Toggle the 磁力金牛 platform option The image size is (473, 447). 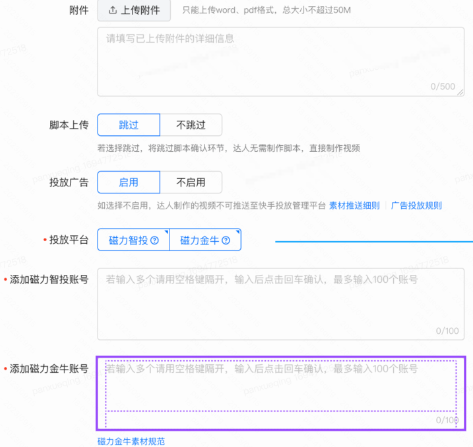pyautogui.click(x=205, y=240)
